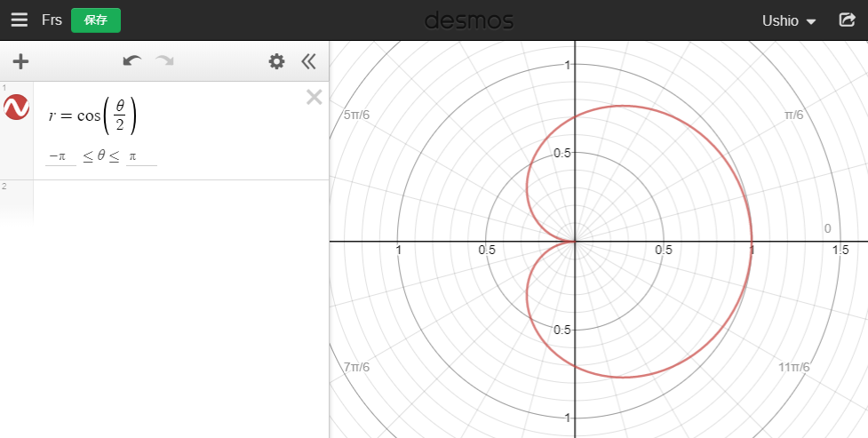This screenshot has height=438, width=868.
Task: Click the 11π/6 angle label
Action: tap(794, 367)
